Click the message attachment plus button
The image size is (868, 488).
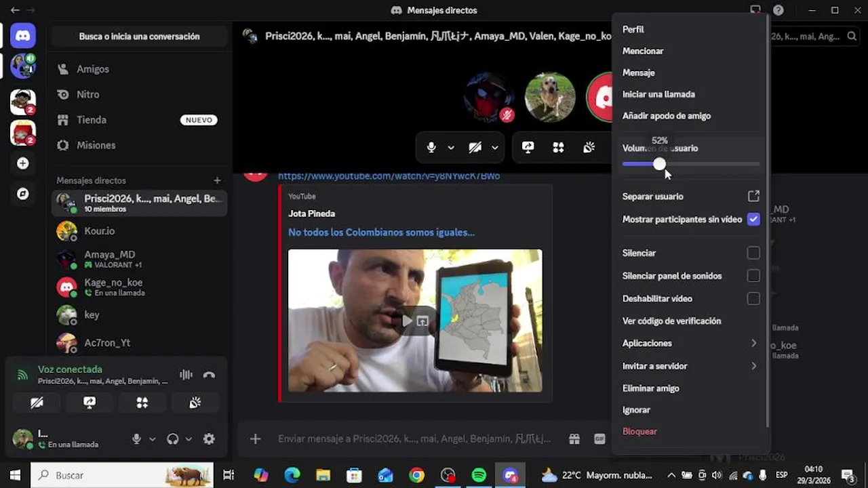pos(255,439)
